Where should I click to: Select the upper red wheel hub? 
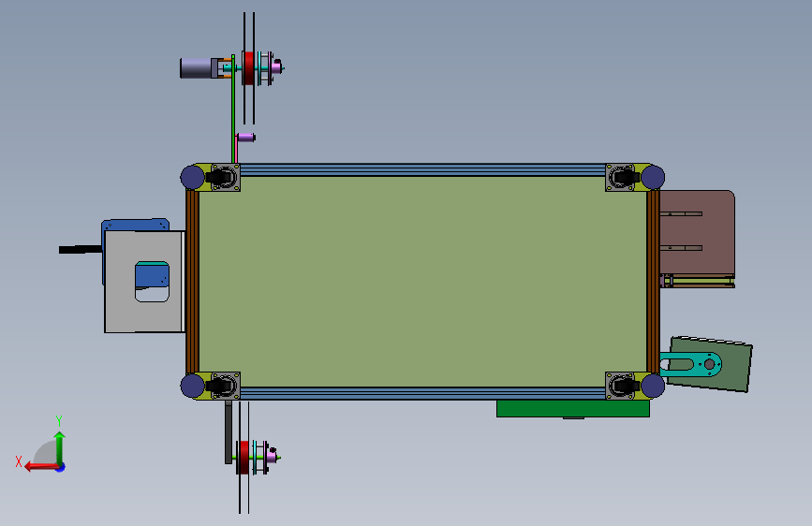(x=248, y=67)
